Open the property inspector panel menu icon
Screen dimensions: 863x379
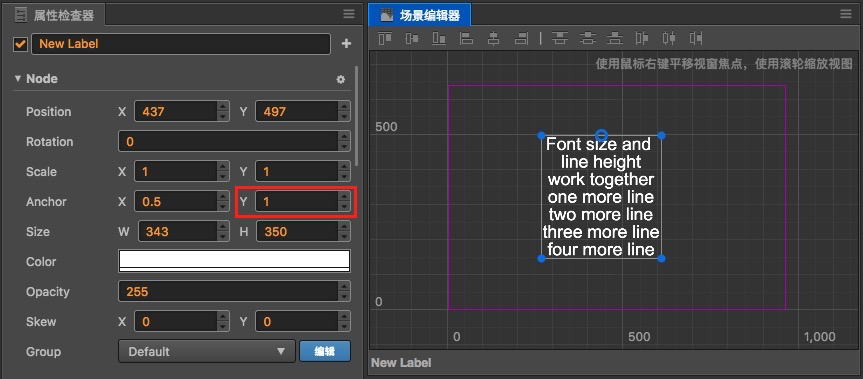[349, 14]
